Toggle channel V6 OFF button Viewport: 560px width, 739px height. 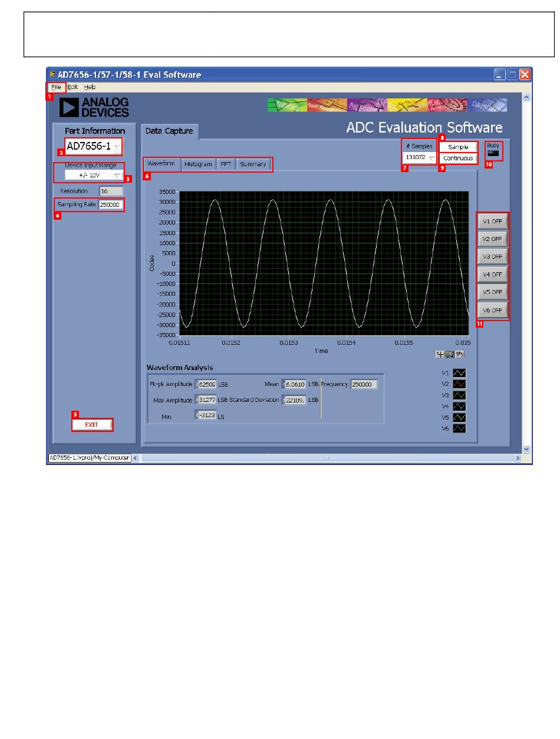pos(492,310)
